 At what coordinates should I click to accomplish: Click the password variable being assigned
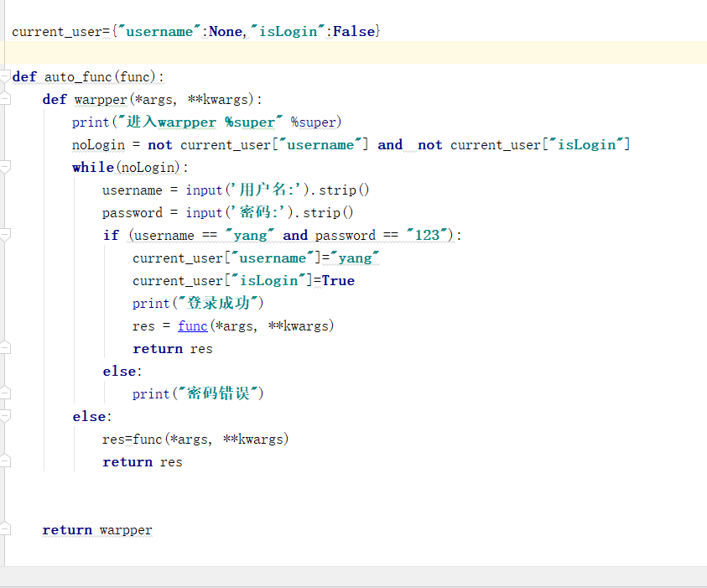tap(133, 212)
